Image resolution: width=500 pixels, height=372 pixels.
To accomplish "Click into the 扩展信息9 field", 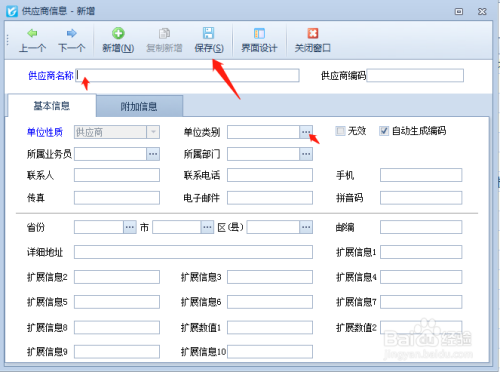I will tap(117, 352).
